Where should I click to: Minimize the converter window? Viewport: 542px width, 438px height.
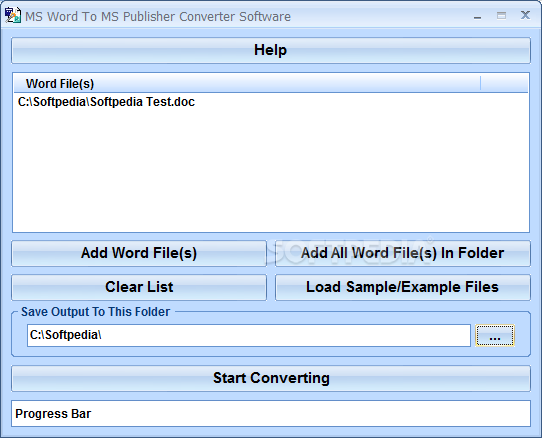[478, 16]
